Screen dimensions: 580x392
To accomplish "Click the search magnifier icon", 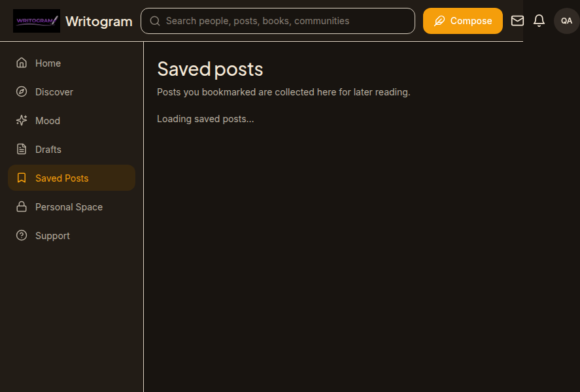I will click(155, 21).
